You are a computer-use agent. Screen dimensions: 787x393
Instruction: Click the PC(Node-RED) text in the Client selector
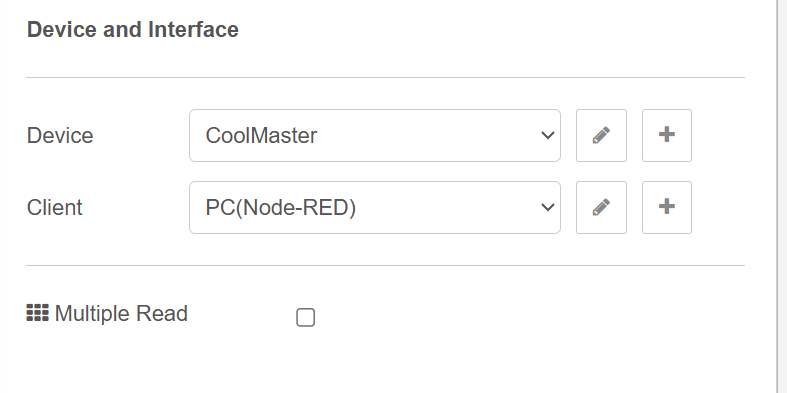281,208
